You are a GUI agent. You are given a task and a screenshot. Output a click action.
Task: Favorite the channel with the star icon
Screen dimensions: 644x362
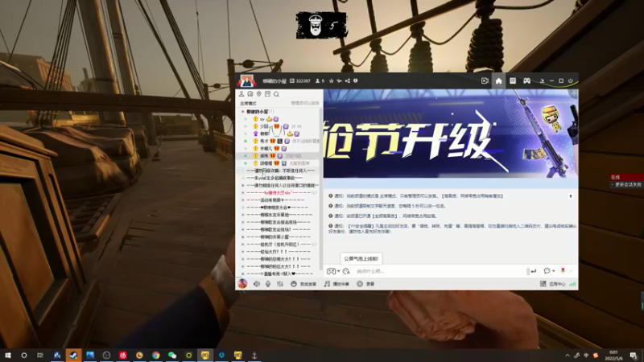[332, 81]
